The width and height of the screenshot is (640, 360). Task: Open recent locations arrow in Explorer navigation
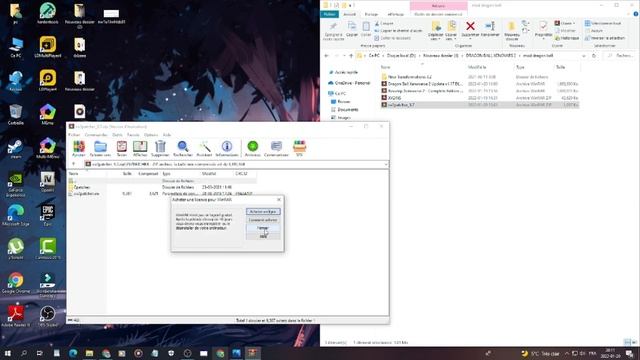(344, 56)
